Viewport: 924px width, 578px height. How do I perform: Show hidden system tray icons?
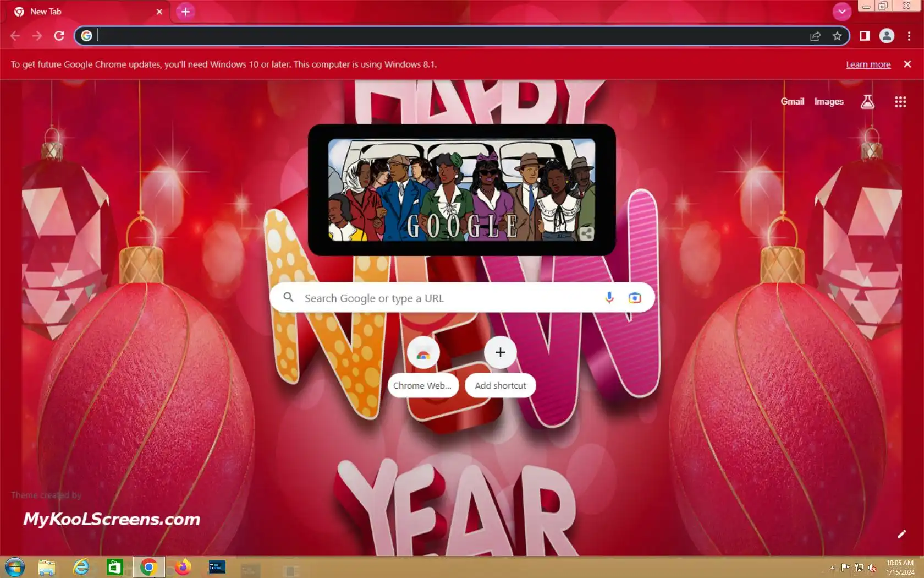832,568
